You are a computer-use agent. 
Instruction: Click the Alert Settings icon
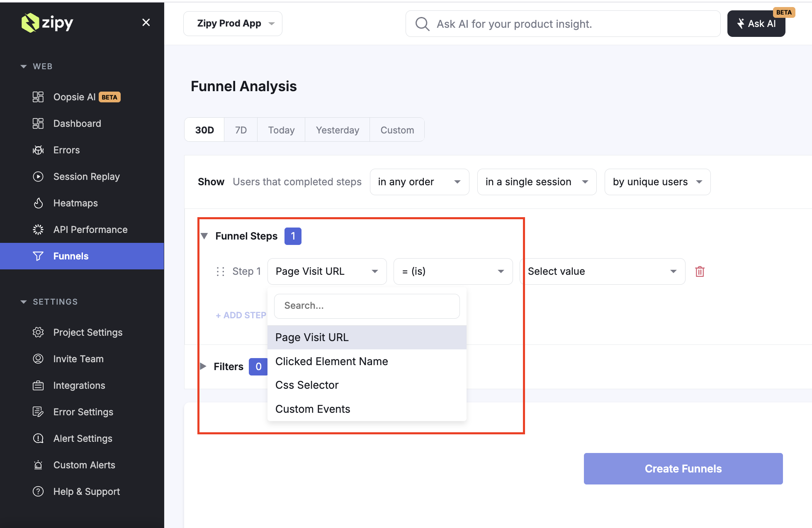[38, 438]
